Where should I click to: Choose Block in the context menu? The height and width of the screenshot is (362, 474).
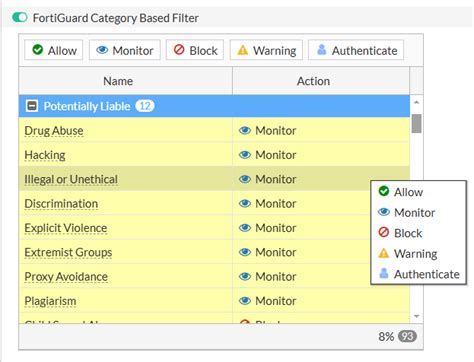tap(418, 233)
